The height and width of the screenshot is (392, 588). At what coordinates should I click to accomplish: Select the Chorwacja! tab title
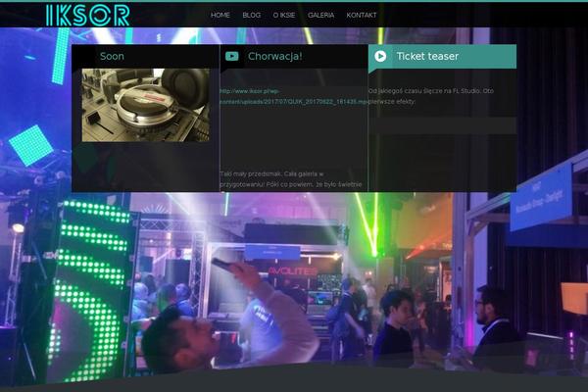(274, 56)
